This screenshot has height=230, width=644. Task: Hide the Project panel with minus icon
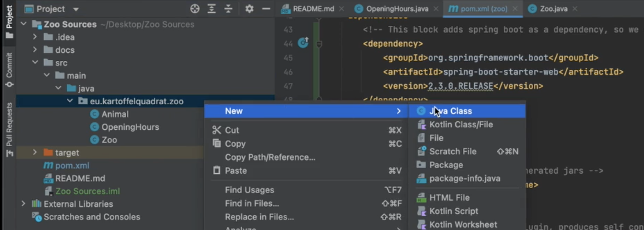coord(266,9)
